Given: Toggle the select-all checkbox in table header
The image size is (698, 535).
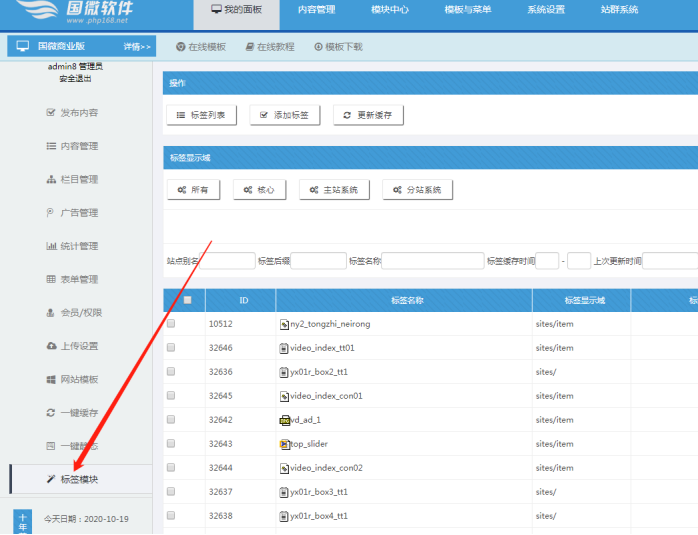Looking at the screenshot, I should click(187, 300).
